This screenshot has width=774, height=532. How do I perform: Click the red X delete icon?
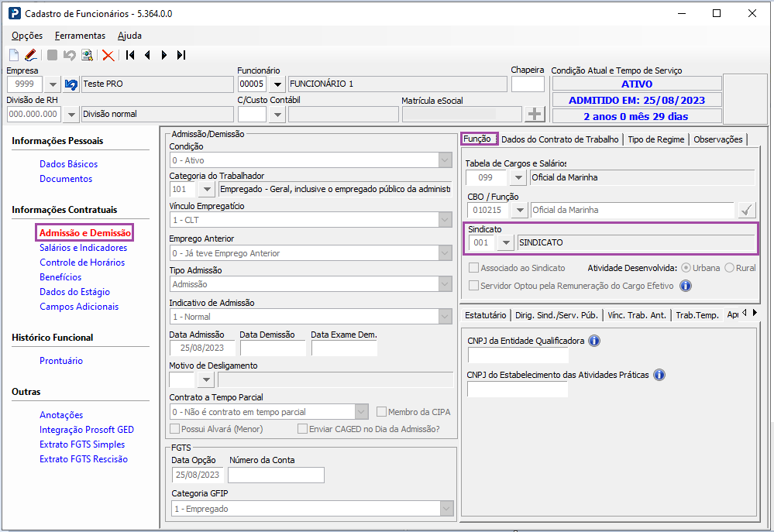pyautogui.click(x=108, y=55)
